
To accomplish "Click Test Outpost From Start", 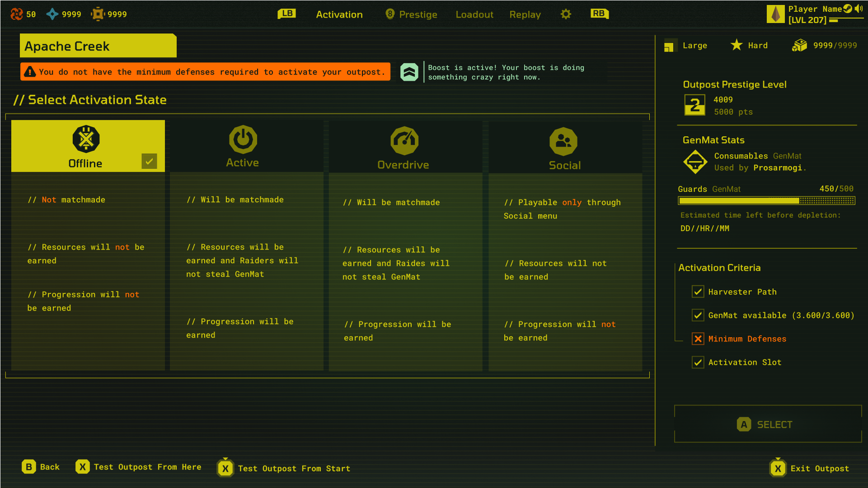I will pyautogui.click(x=294, y=469).
